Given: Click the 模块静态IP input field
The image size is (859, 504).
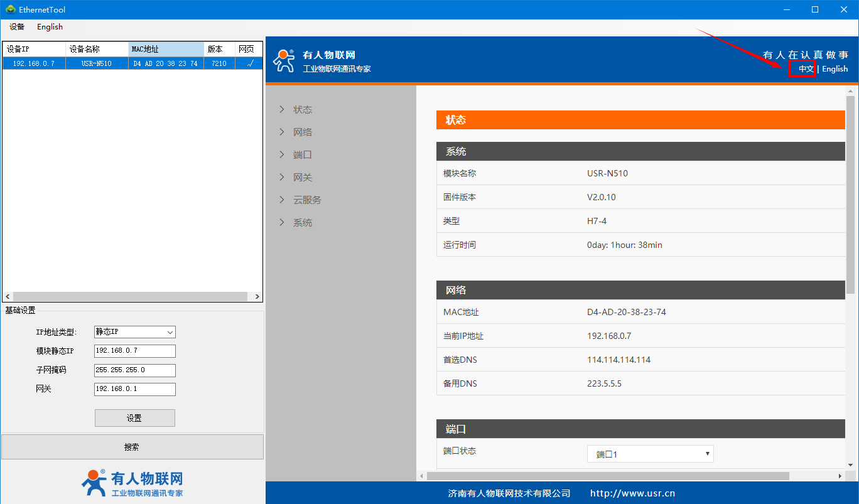Looking at the screenshot, I should 134,351.
